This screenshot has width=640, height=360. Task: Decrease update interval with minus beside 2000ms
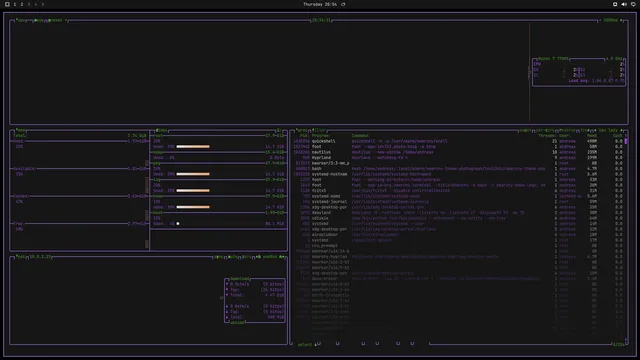click(x=600, y=20)
